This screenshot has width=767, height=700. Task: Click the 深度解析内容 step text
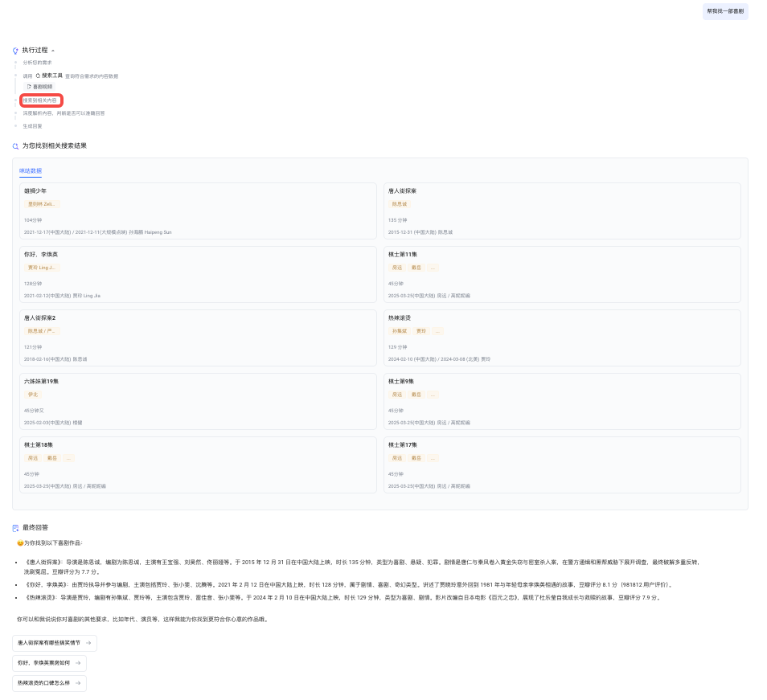64,113
